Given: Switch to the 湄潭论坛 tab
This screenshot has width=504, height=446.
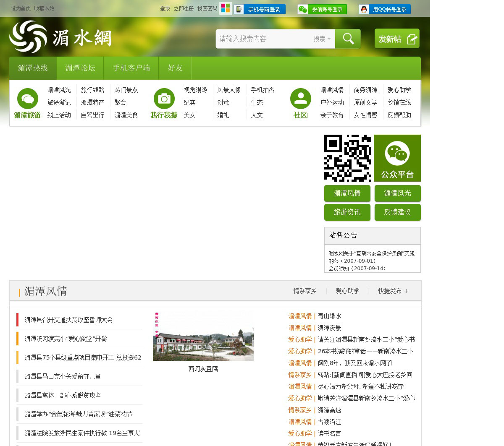Looking at the screenshot, I should point(80,68).
